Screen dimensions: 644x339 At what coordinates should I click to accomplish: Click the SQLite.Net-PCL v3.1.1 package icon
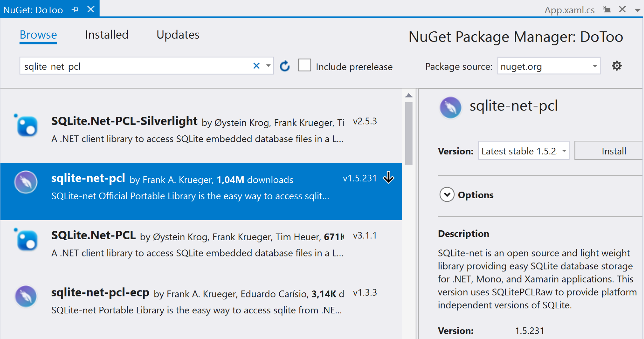tap(26, 240)
